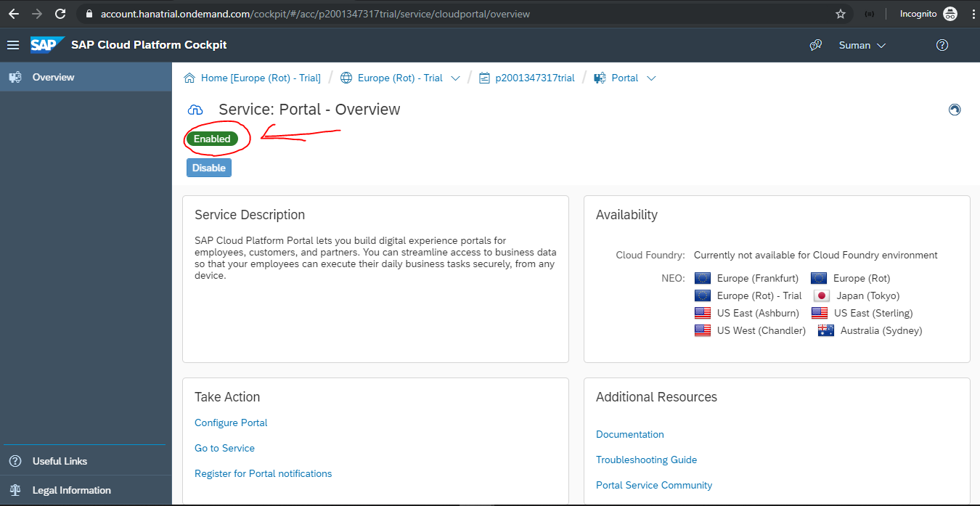
Task: Click the Europe (Rot) region text
Action: (x=862, y=278)
